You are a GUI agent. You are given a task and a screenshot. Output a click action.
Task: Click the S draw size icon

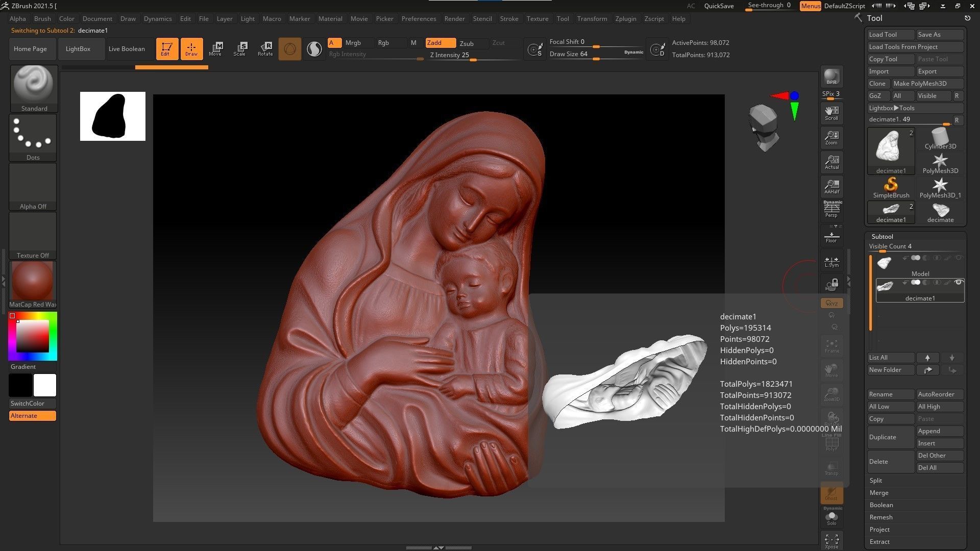coord(535,49)
